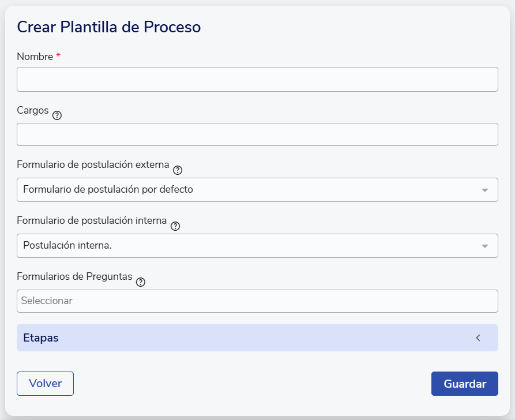
Task: Click the 'Crear Plantilla de Proceso' heading
Action: 109,27
